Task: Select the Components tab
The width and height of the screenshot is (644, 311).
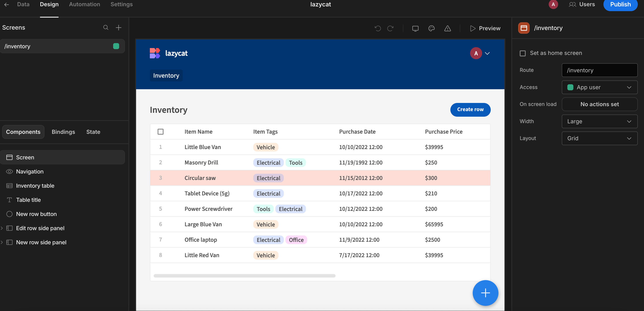Action: click(23, 132)
